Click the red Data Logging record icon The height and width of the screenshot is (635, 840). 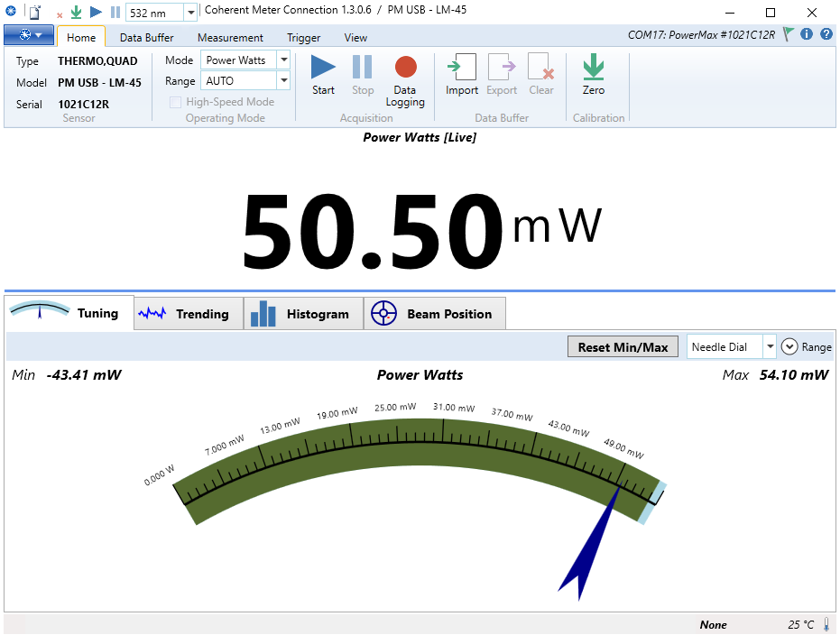(x=405, y=68)
